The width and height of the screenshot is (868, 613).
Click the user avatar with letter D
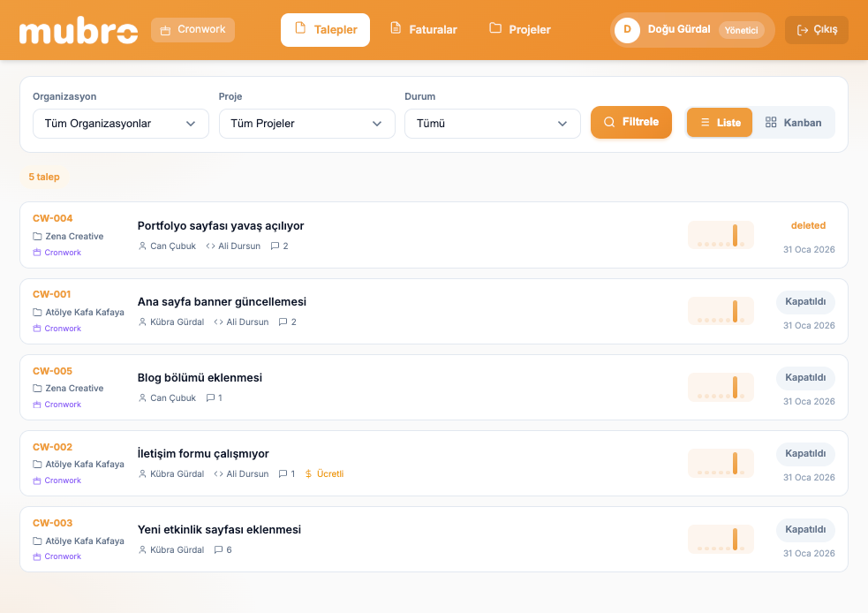point(627,30)
